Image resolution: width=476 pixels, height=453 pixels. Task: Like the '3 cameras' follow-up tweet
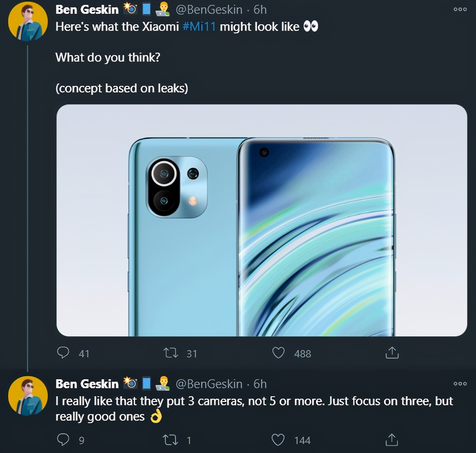click(278, 440)
